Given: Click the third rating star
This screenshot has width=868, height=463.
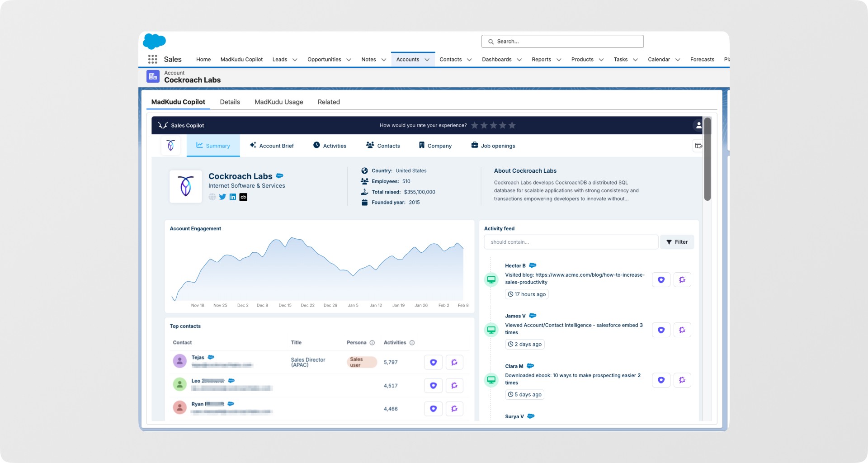Looking at the screenshot, I should [493, 125].
